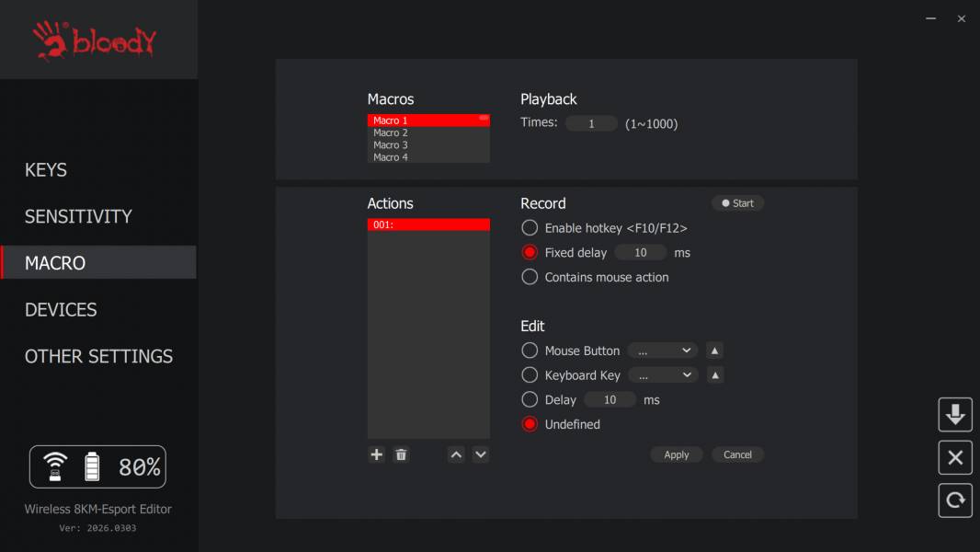The image size is (980, 552).
Task: Click the wireless receiver signal icon
Action: pos(55,466)
